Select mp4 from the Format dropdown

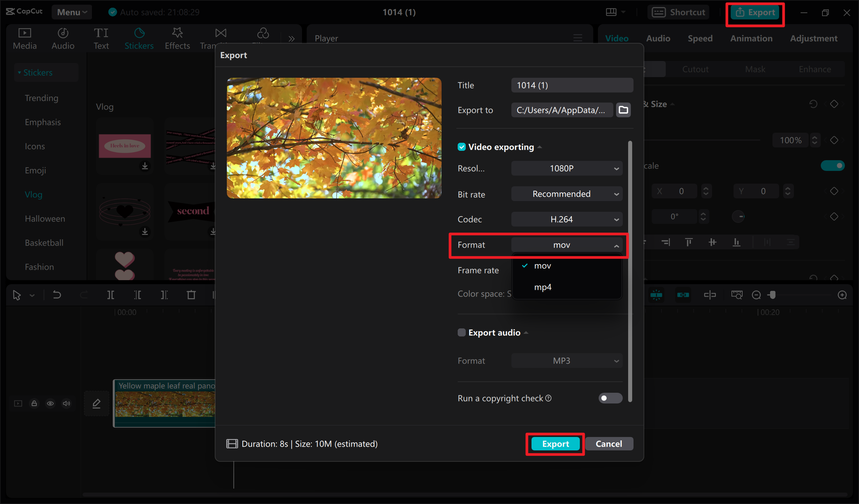[x=543, y=287]
